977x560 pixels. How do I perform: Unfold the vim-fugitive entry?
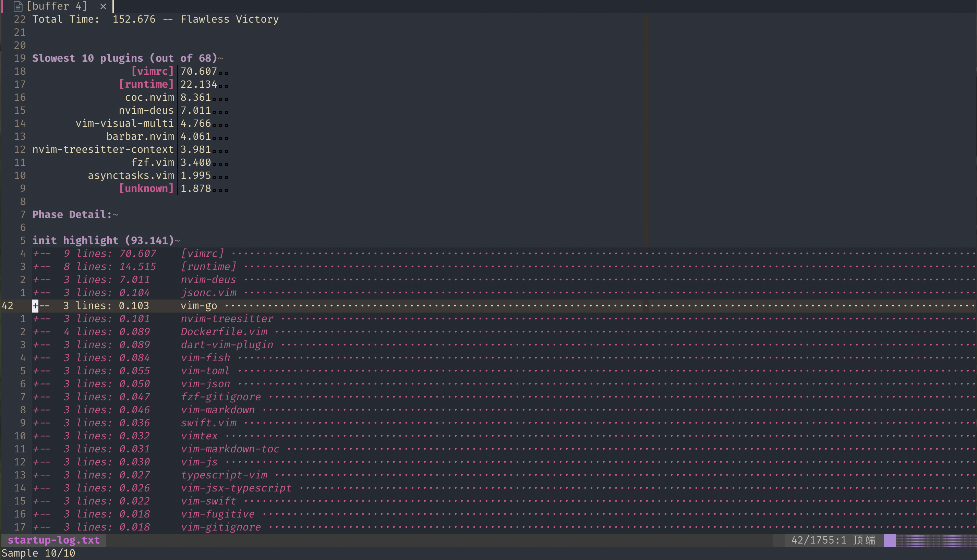(x=35, y=514)
